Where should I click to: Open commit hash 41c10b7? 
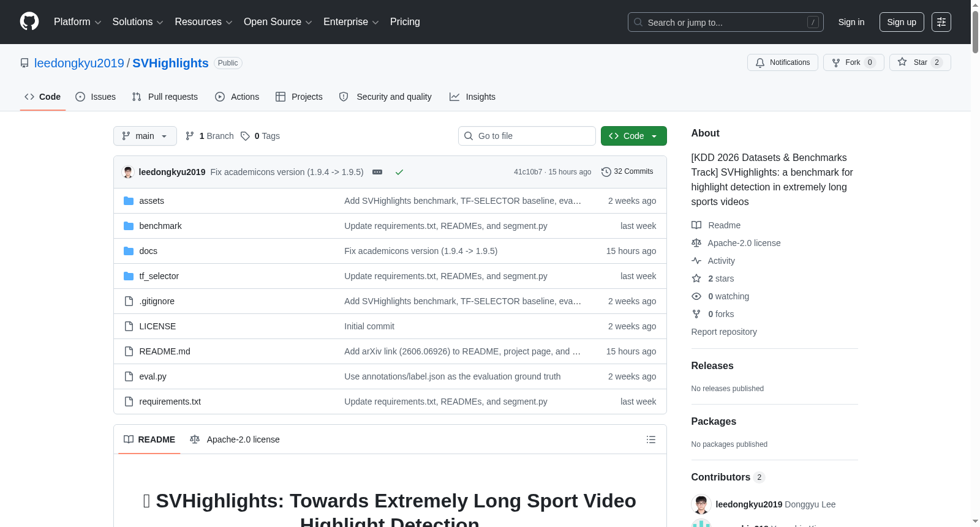tap(528, 172)
